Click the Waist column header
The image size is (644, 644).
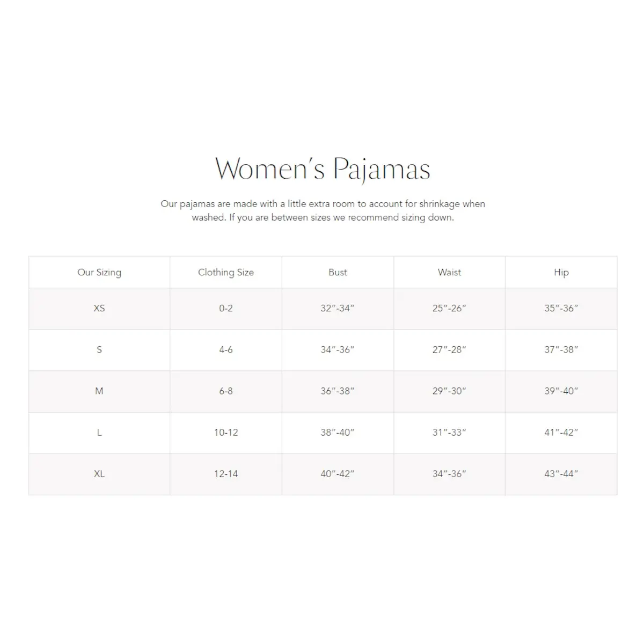[x=449, y=272]
